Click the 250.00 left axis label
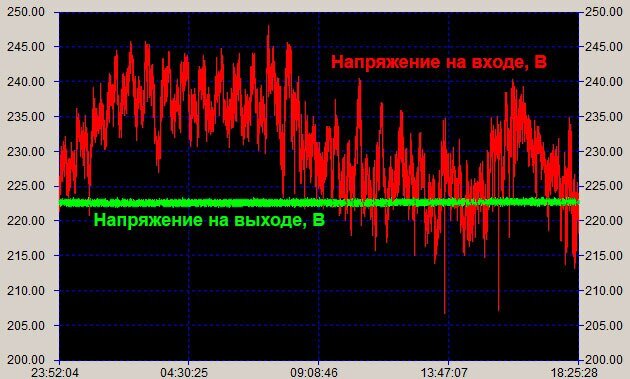 (26, 12)
